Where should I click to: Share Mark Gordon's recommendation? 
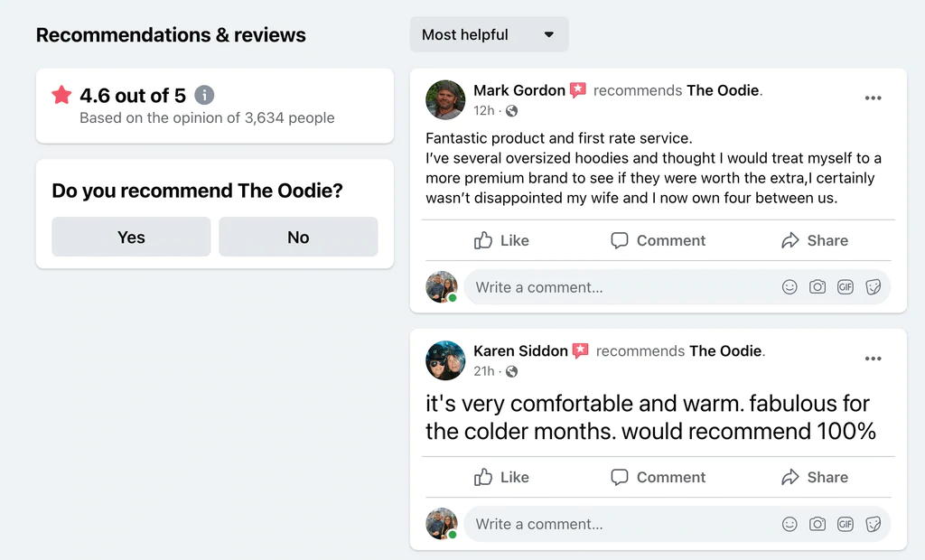coord(815,240)
